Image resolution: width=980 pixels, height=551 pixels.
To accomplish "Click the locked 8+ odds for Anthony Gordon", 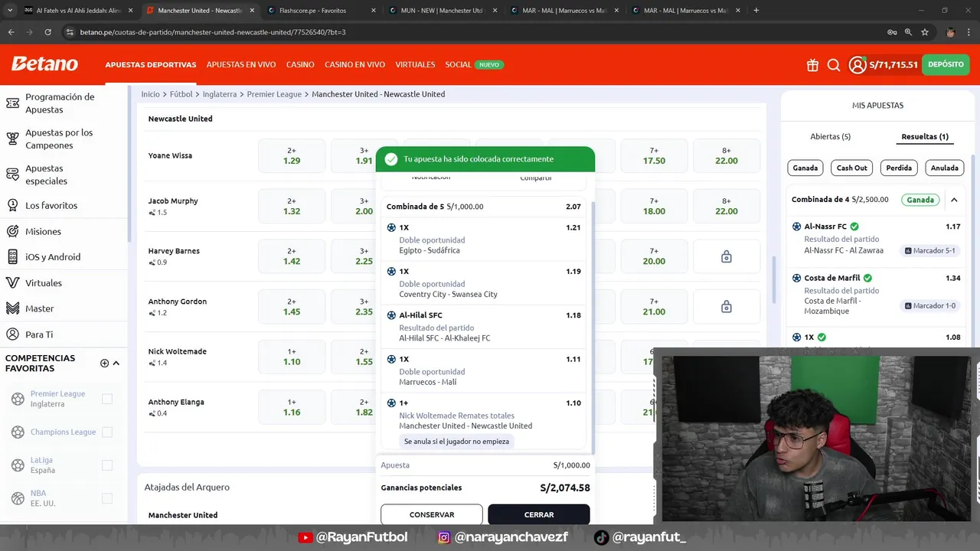I will coord(727,307).
